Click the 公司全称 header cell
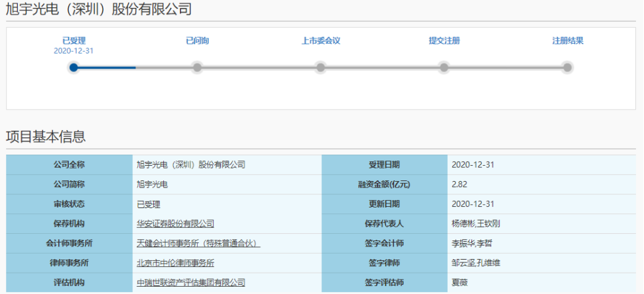This screenshot has width=644, height=294. coord(69,165)
